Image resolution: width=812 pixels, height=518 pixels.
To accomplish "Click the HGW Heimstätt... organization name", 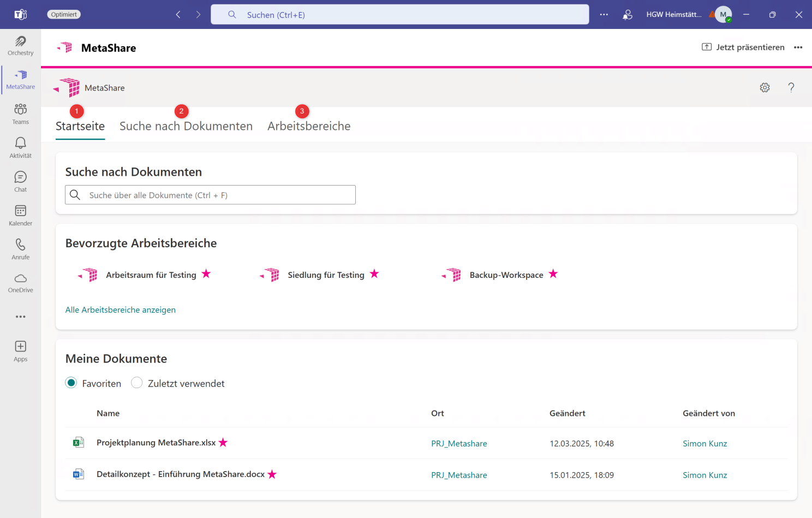I will (x=674, y=15).
